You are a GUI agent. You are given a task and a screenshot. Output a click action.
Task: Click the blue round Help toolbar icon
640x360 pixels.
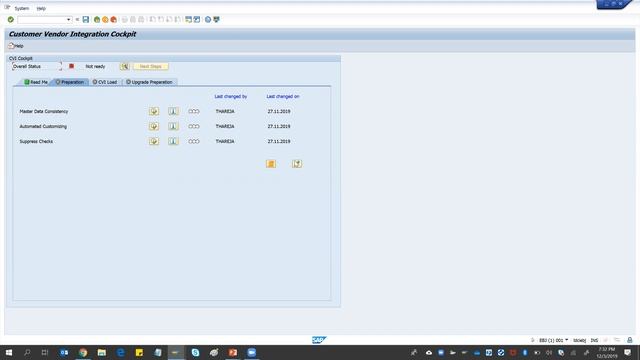(x=208, y=20)
